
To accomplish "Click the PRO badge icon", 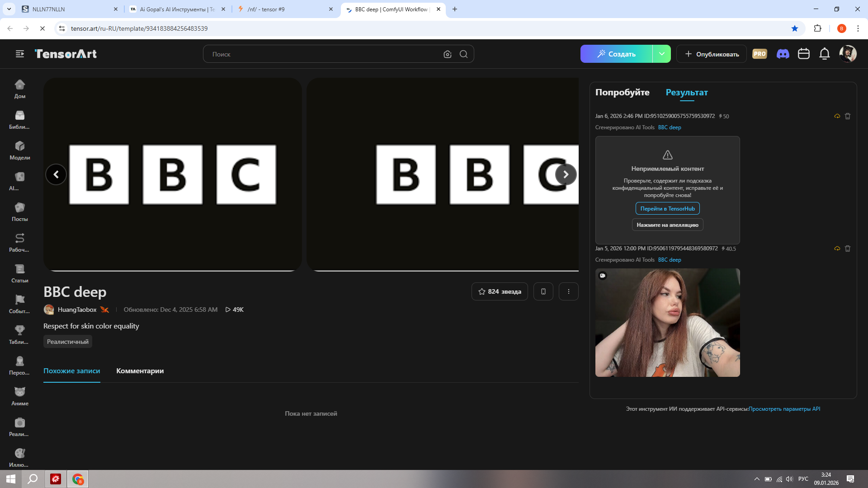I will tap(759, 54).
